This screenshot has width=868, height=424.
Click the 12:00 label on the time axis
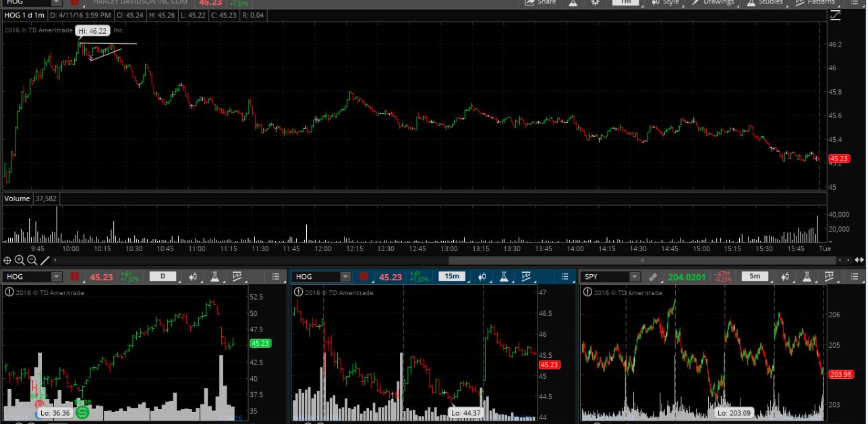[322, 248]
